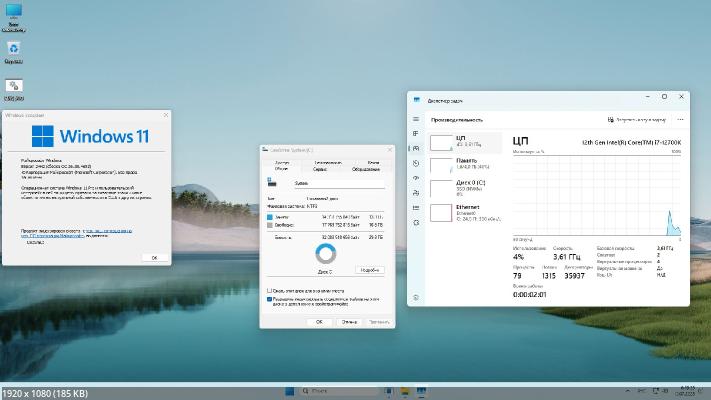Image resolution: width=711 pixels, height=400 pixels.
Task: Switch to Квота tab in disk properties
Action: 373,162
